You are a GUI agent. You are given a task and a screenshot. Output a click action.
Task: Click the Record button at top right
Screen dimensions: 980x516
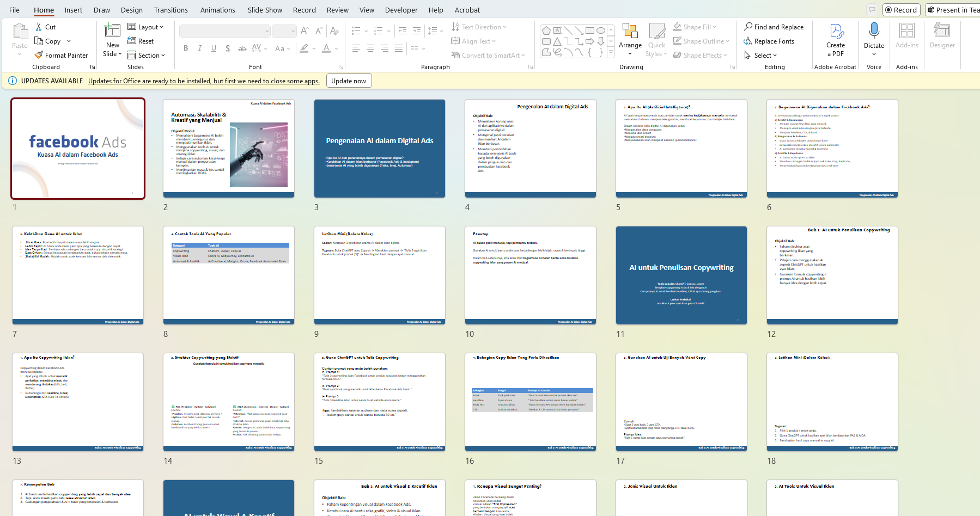(x=902, y=10)
